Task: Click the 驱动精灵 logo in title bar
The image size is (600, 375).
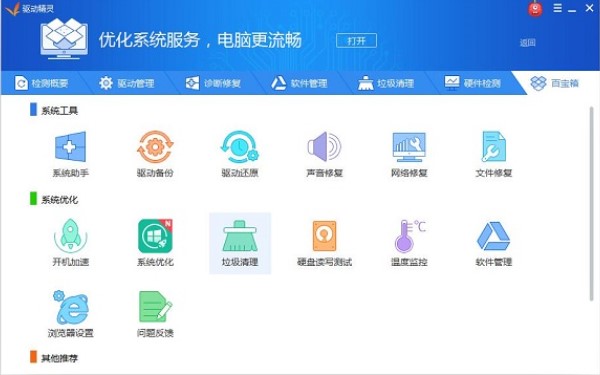Action: click(x=30, y=8)
